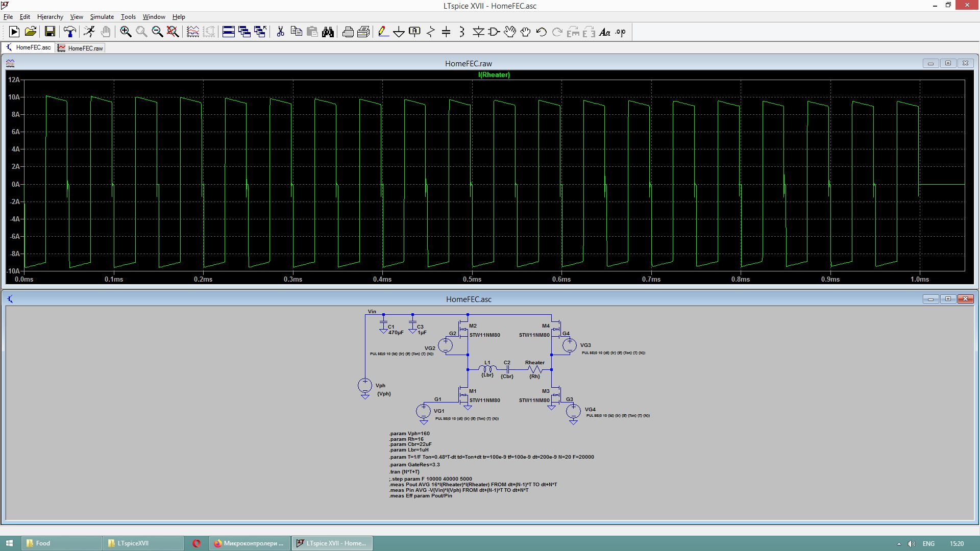Click the .param Vph=160 directive
Image resolution: width=980 pixels, height=551 pixels.
(x=409, y=434)
